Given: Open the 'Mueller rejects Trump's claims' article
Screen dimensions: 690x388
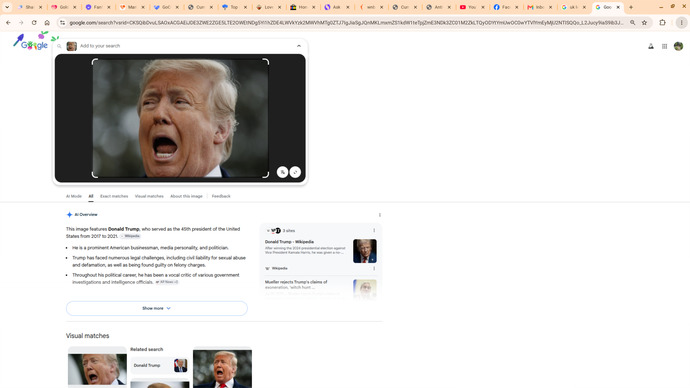Looking at the screenshot, I should pos(296,284).
